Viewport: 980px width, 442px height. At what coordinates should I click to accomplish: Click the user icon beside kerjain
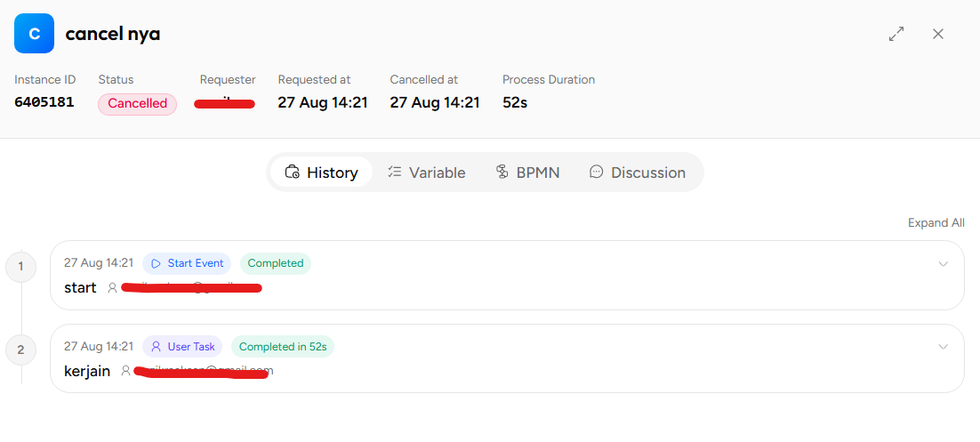tap(125, 371)
